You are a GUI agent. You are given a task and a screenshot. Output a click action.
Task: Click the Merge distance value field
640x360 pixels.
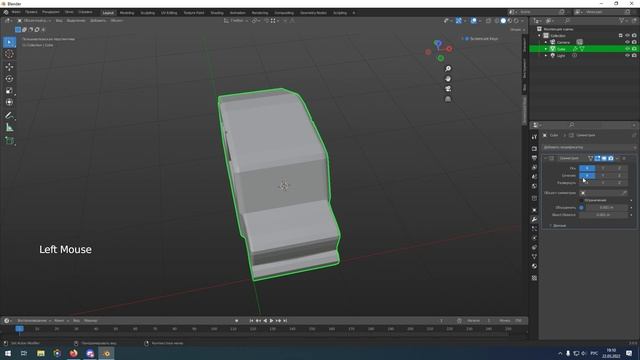(606, 208)
